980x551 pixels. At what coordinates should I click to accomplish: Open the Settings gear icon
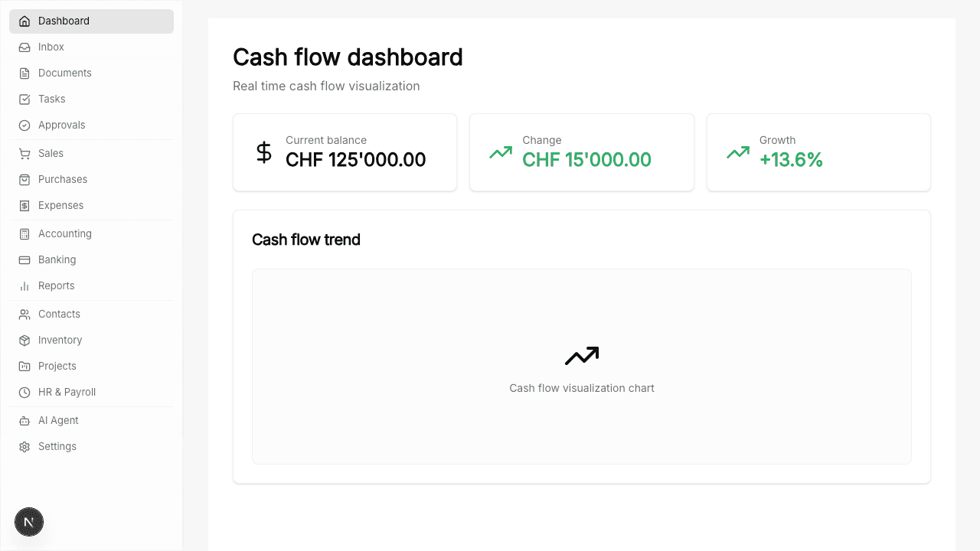tap(25, 446)
